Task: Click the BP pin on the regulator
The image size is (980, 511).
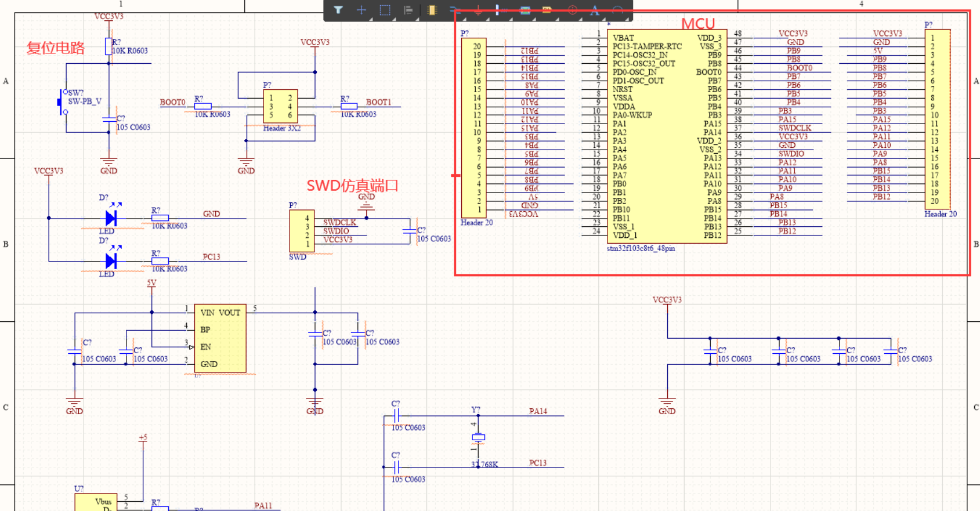Action: coord(205,329)
